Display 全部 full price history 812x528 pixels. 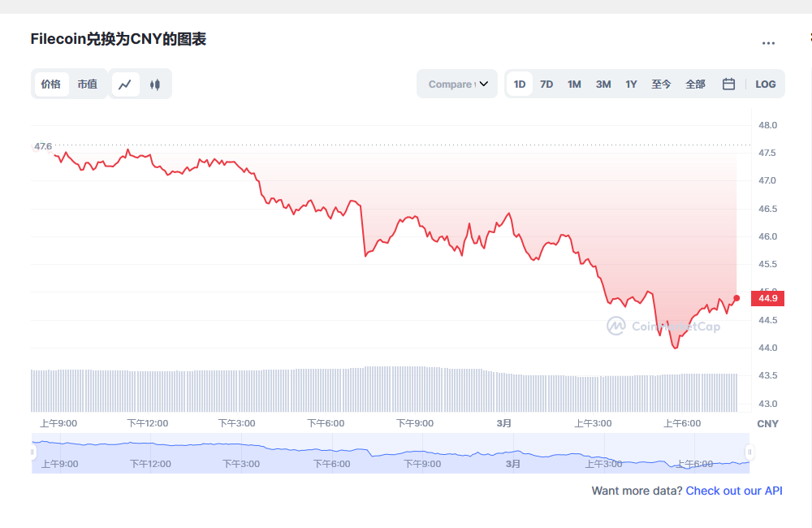pyautogui.click(x=695, y=84)
